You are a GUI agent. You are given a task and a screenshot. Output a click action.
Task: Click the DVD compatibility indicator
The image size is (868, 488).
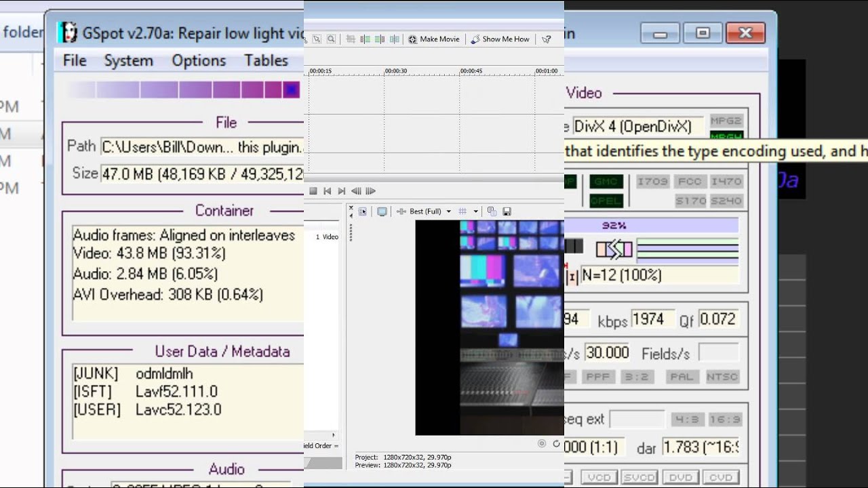[680, 478]
